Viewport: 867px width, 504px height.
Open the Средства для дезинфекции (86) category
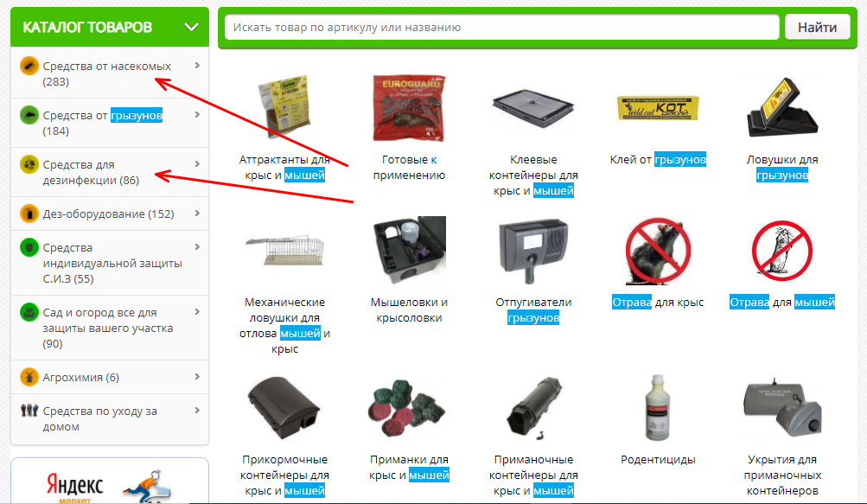pyautogui.click(x=110, y=172)
